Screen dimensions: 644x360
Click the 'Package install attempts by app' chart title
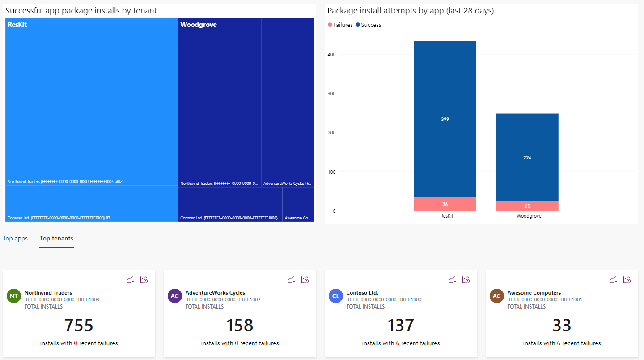[x=411, y=11]
